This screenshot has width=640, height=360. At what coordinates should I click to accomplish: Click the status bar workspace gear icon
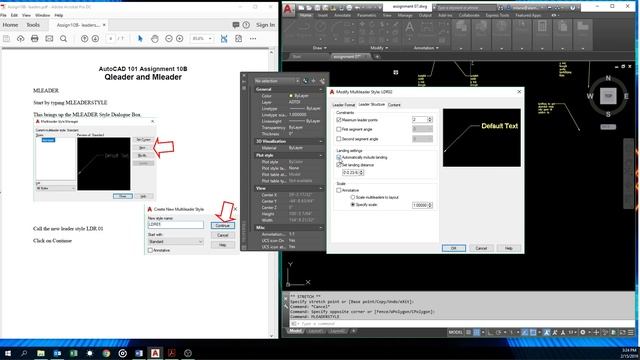point(583,333)
